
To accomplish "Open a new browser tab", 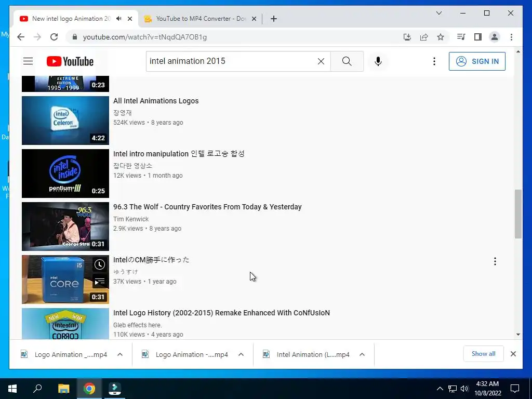I will click(274, 19).
